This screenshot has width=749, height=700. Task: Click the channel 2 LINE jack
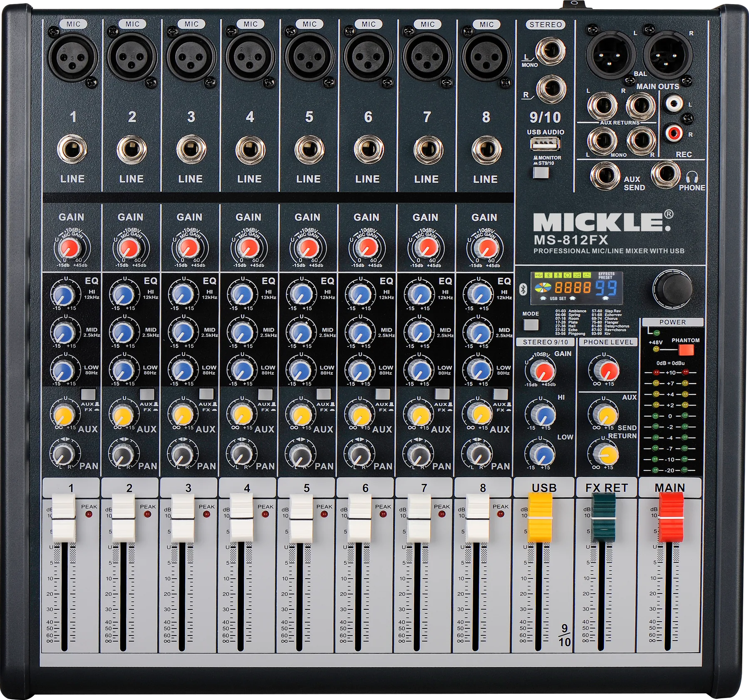pos(131,150)
